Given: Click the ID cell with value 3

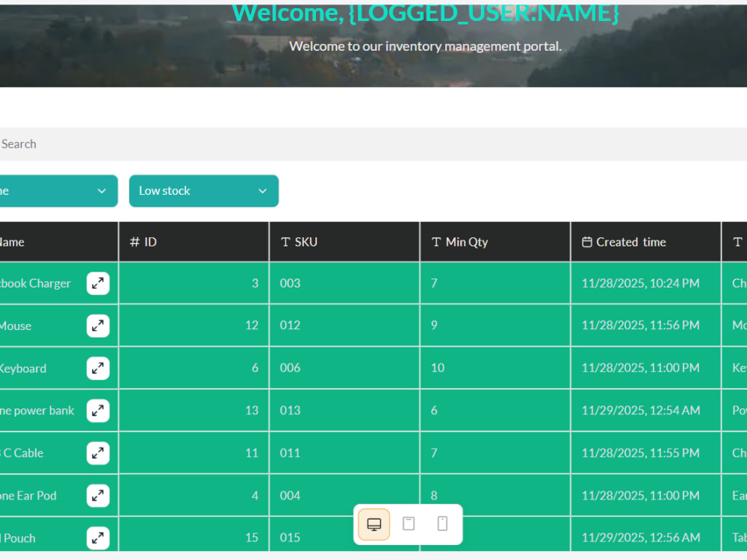Looking at the screenshot, I should point(194,283).
